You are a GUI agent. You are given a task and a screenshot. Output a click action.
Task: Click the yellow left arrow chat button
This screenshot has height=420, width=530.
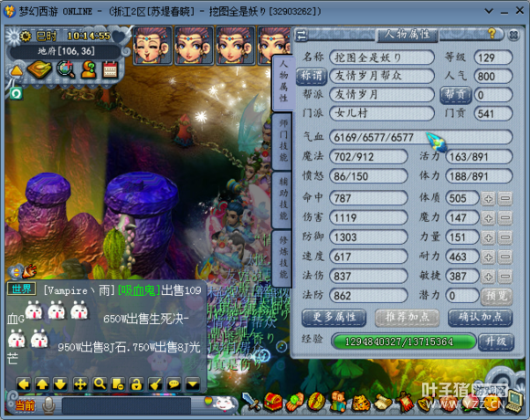click(x=24, y=384)
